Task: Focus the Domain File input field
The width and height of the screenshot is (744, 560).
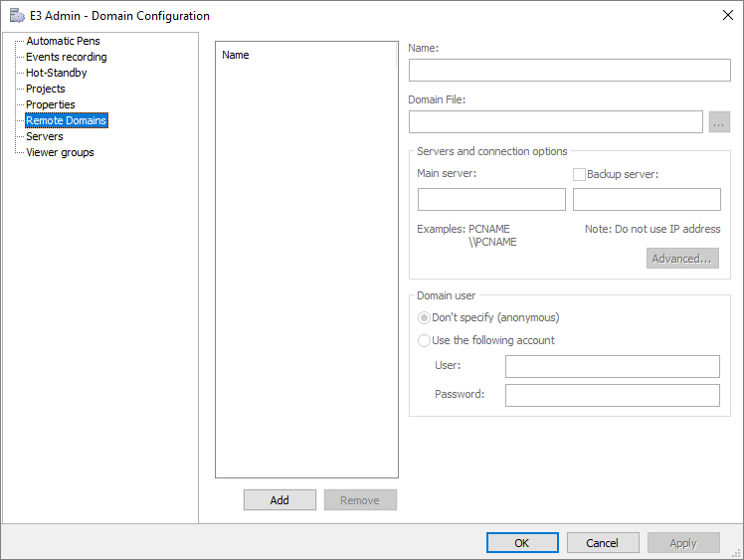Action: (x=556, y=122)
